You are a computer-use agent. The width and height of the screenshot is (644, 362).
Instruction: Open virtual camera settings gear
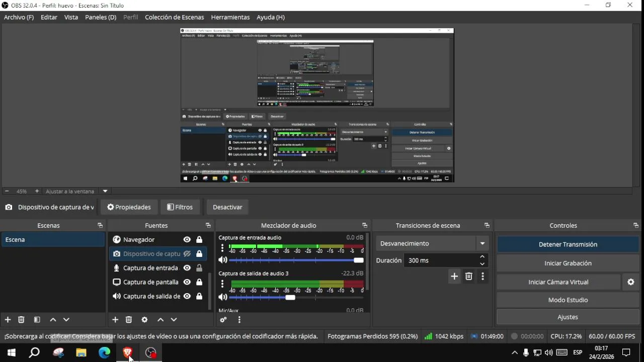tap(631, 282)
